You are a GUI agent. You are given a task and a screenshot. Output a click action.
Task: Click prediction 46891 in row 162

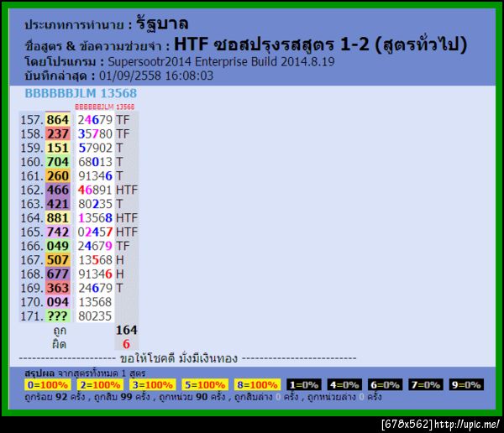pos(95,190)
